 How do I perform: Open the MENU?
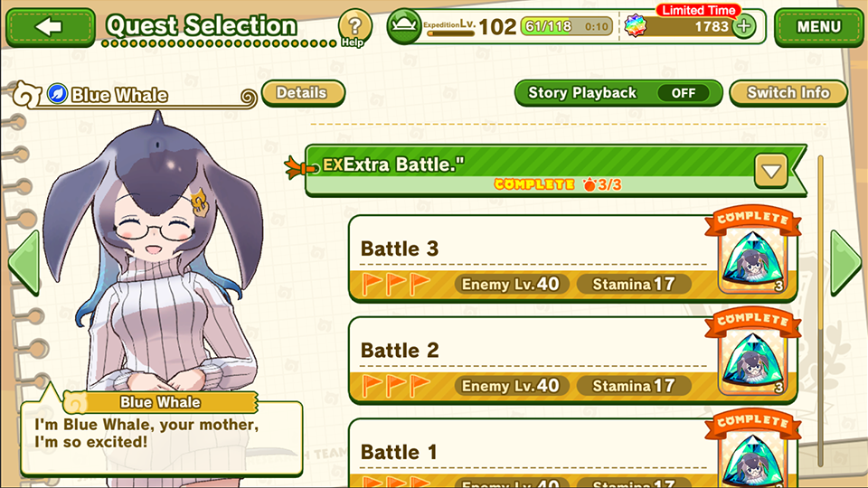click(818, 26)
